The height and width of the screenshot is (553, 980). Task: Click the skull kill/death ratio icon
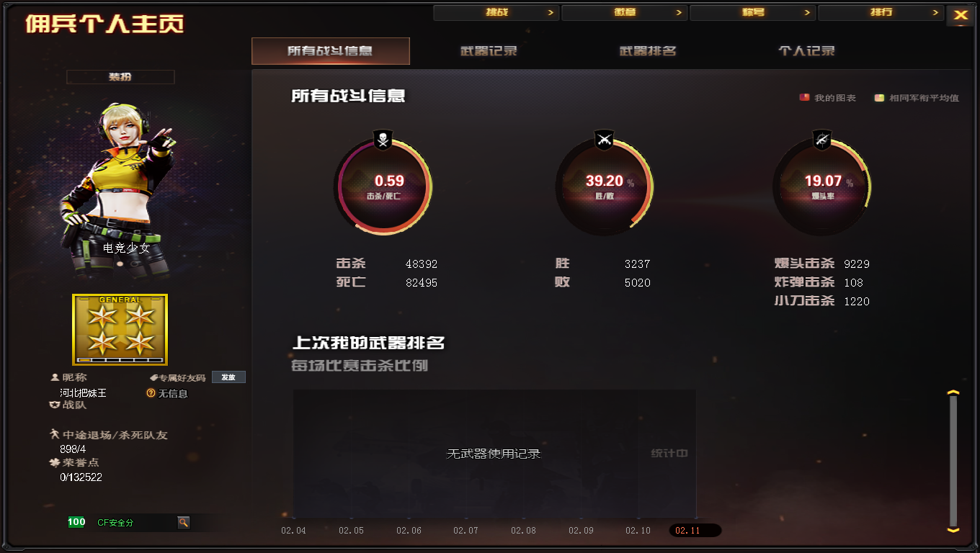[383, 140]
